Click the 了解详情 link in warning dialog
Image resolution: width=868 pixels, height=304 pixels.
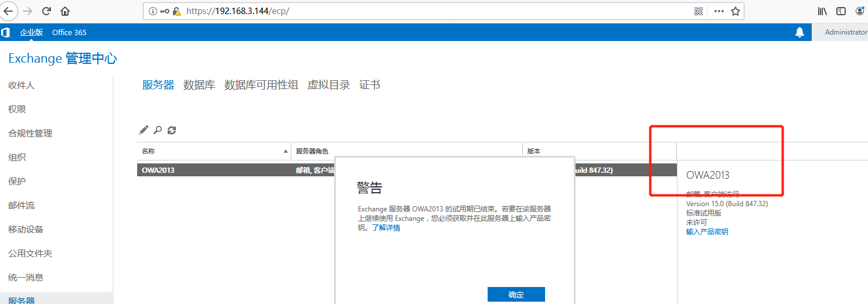[386, 228]
